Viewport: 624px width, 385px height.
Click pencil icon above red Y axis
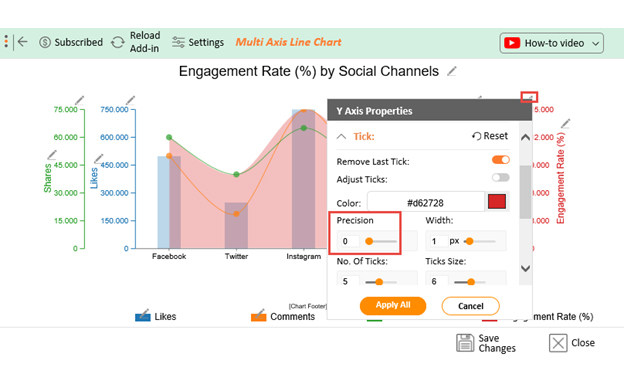pos(529,97)
